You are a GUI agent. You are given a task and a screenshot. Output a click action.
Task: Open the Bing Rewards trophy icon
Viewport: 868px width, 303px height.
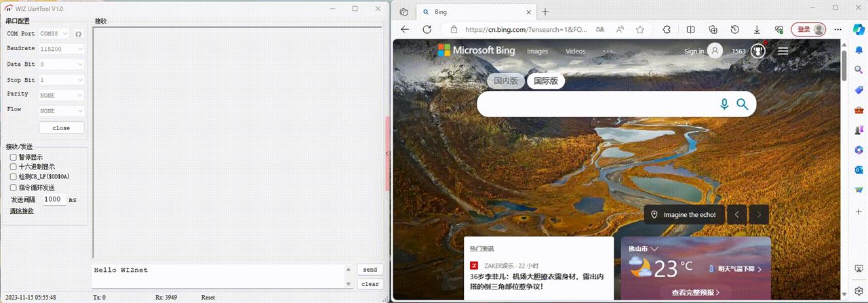757,51
